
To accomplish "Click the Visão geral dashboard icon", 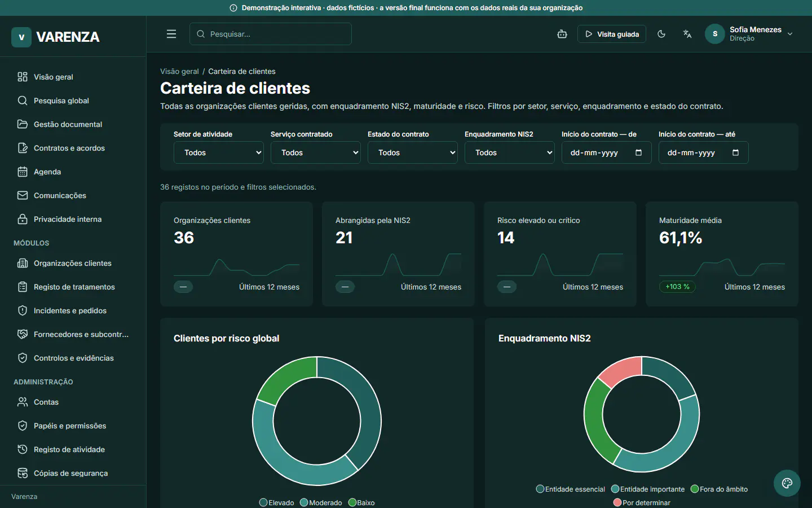I will click(23, 77).
